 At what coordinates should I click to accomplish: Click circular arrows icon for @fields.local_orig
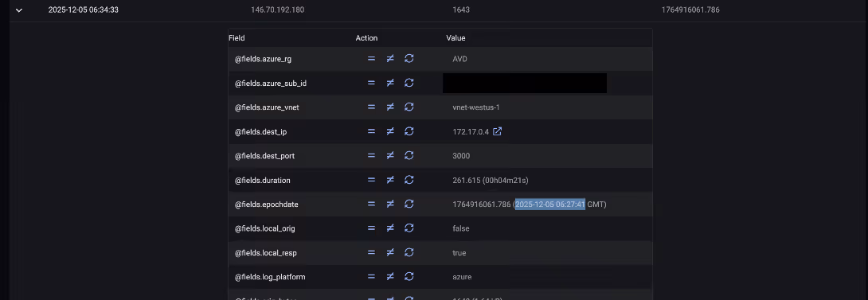click(409, 228)
